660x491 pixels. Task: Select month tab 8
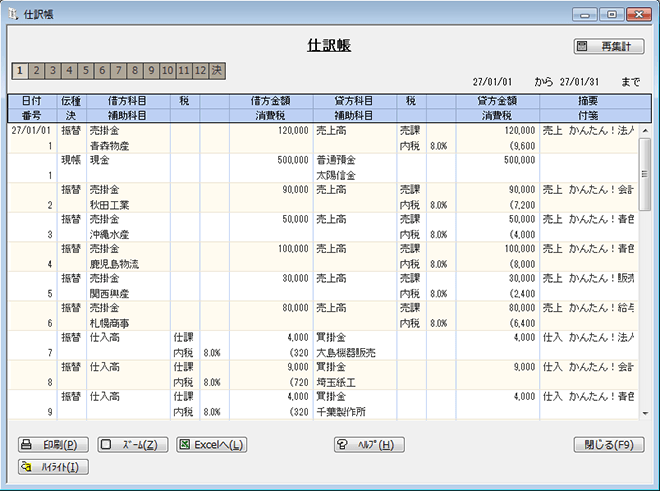135,71
